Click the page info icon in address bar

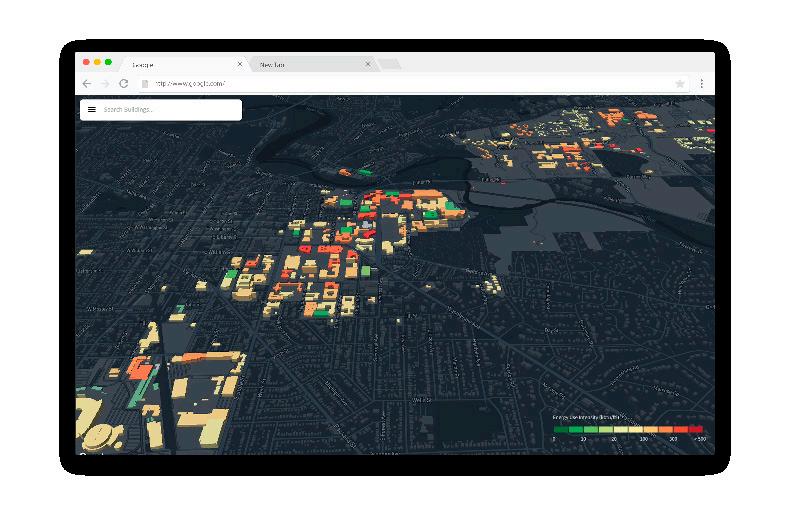145,84
